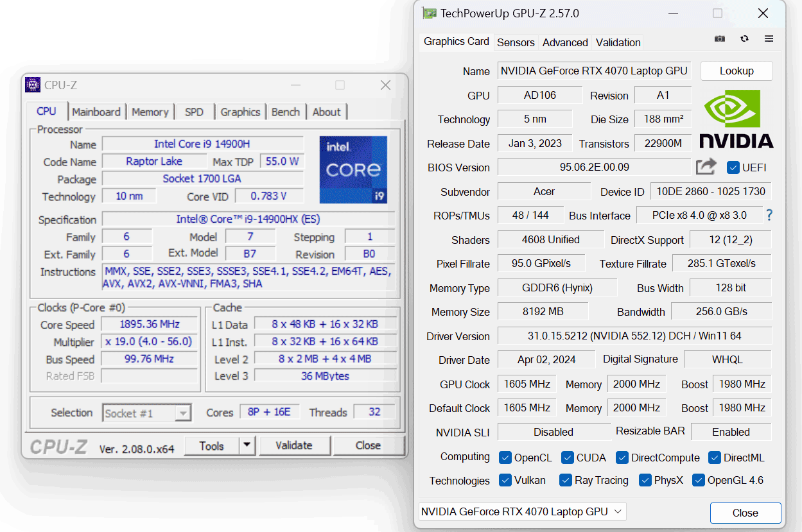Click the Close button in GPU-Z

(x=745, y=513)
